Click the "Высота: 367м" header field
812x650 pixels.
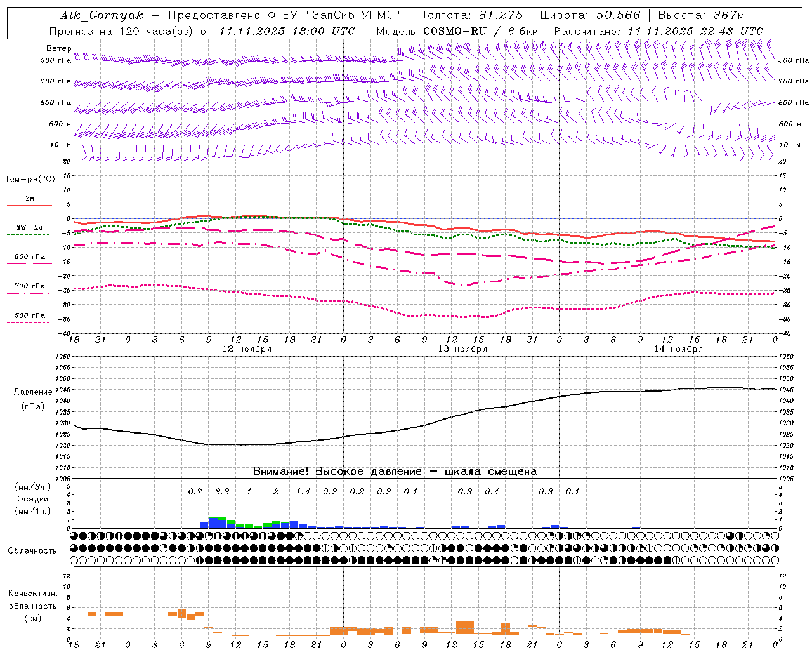pyautogui.click(x=701, y=15)
